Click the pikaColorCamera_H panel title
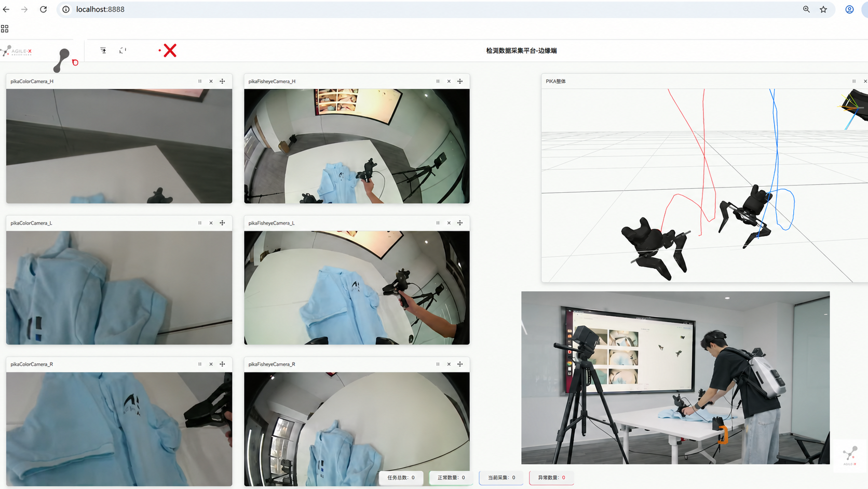The image size is (868, 489). point(32,82)
